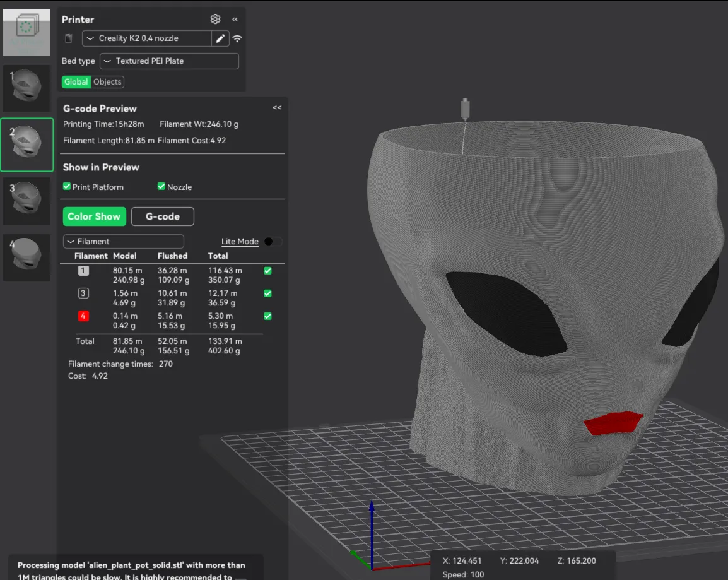The image size is (728, 580).
Task: Collapse the G-code Preview panel
Action: pos(277,108)
